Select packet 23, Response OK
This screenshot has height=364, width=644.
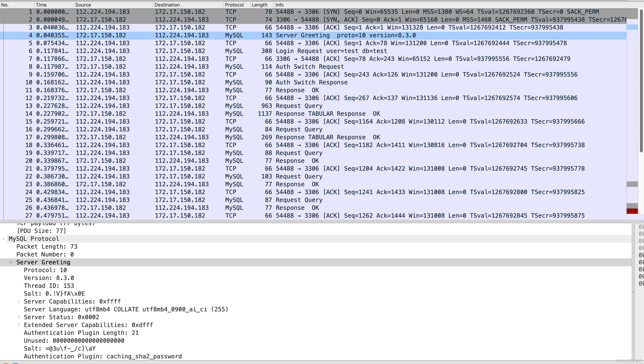pyautogui.click(x=313, y=184)
